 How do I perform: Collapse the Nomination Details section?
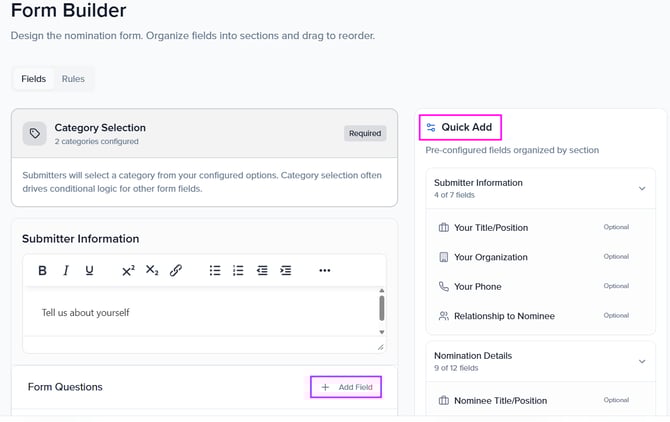point(641,361)
